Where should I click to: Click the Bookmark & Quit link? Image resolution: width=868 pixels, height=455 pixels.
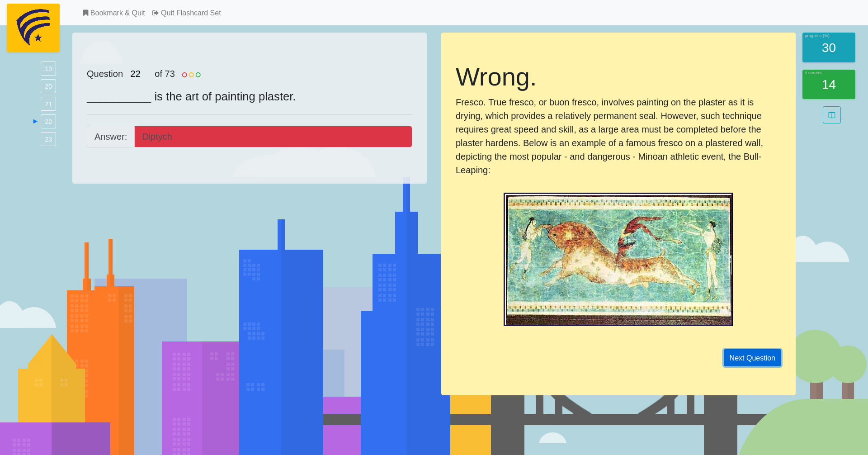point(114,13)
